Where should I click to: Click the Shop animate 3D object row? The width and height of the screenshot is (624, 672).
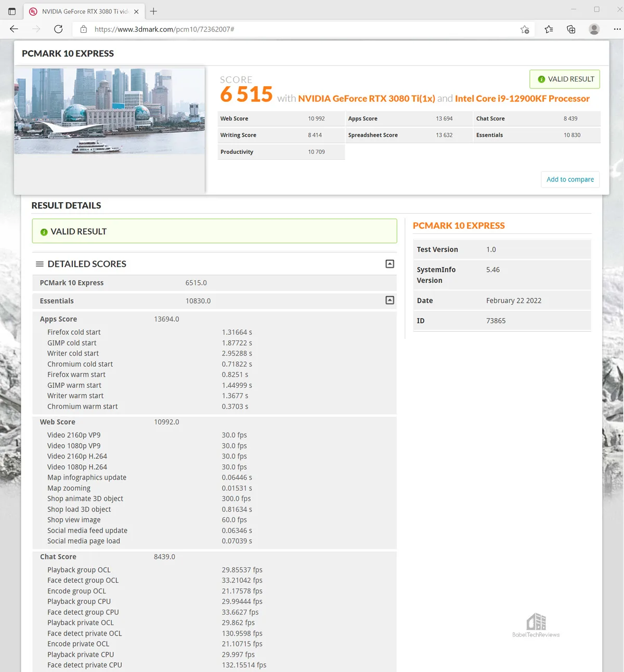click(214, 498)
